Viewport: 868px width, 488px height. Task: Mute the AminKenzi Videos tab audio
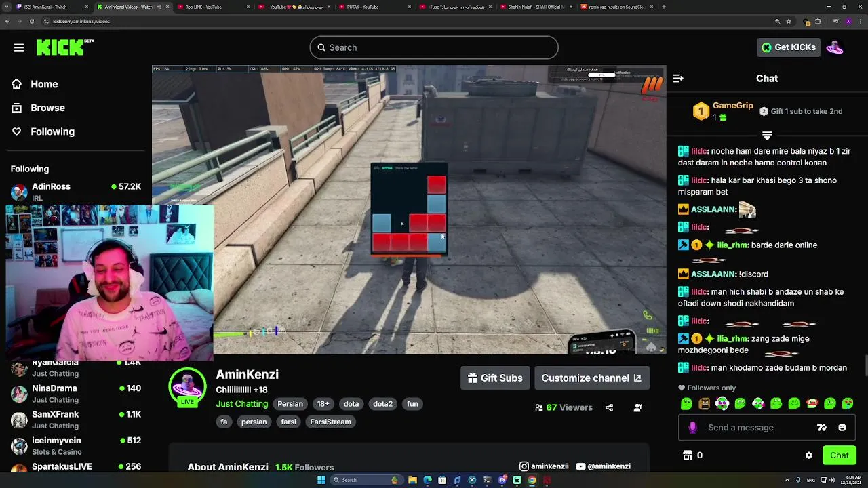[159, 7]
